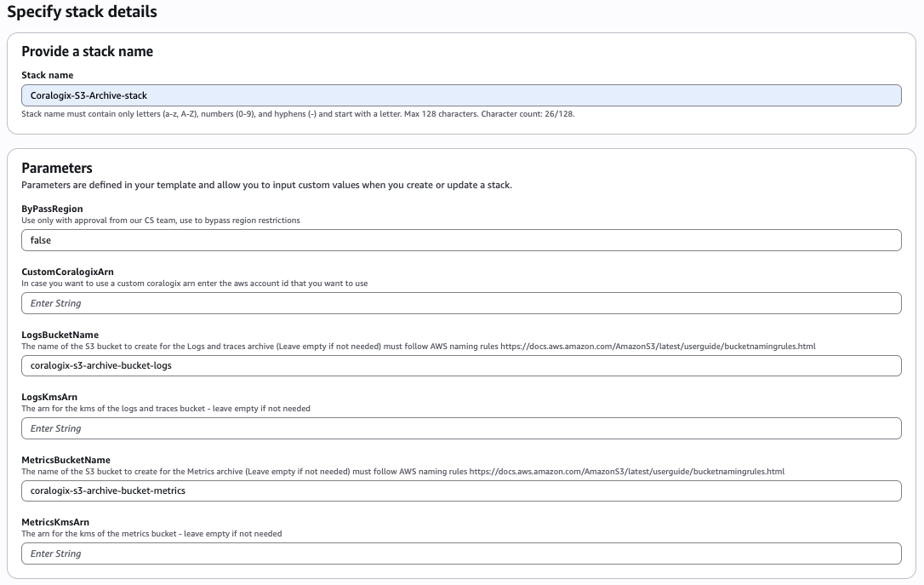Image resolution: width=924 pixels, height=585 pixels.
Task: Click the Stack name input field
Action: tap(460, 95)
